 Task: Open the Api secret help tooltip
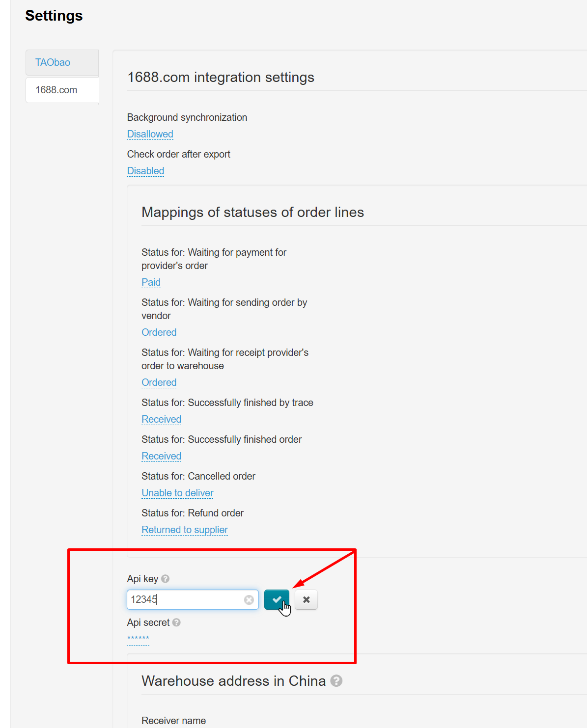(x=176, y=622)
